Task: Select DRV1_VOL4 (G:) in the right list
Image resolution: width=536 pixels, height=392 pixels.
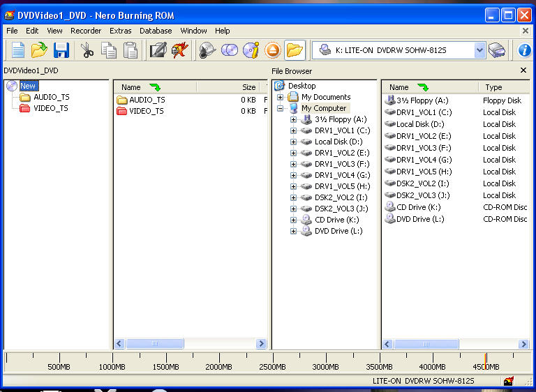Action: [424, 160]
